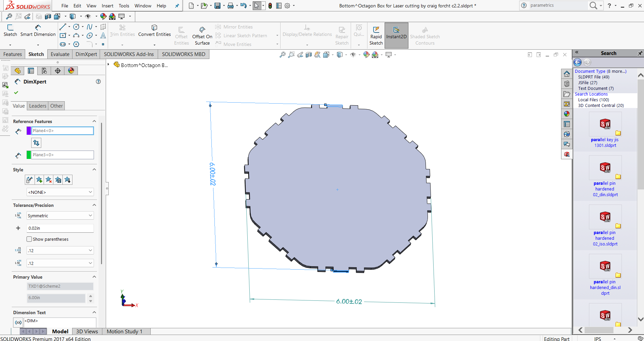Select the Corner Rectangle tool
The width and height of the screenshot is (644, 341).
pyautogui.click(x=63, y=36)
